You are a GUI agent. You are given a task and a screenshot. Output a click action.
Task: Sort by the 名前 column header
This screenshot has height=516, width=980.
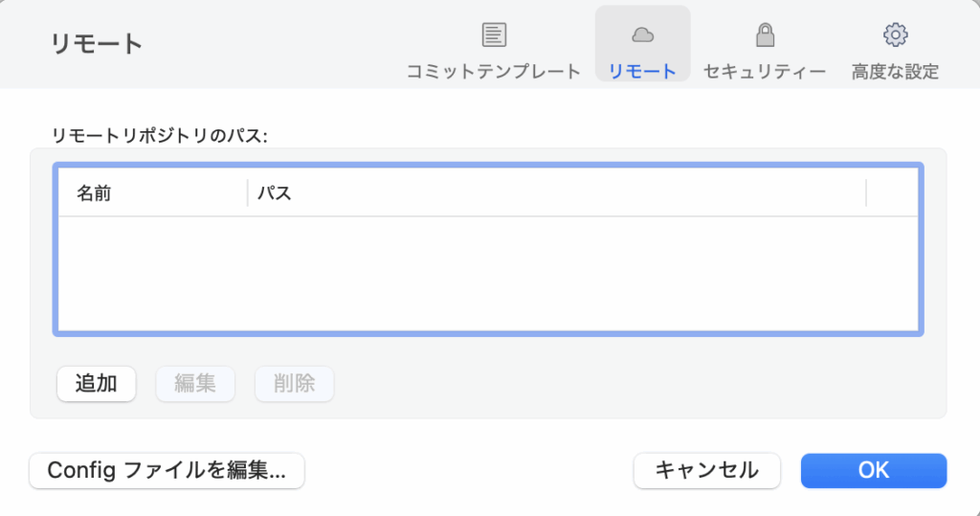point(152,192)
